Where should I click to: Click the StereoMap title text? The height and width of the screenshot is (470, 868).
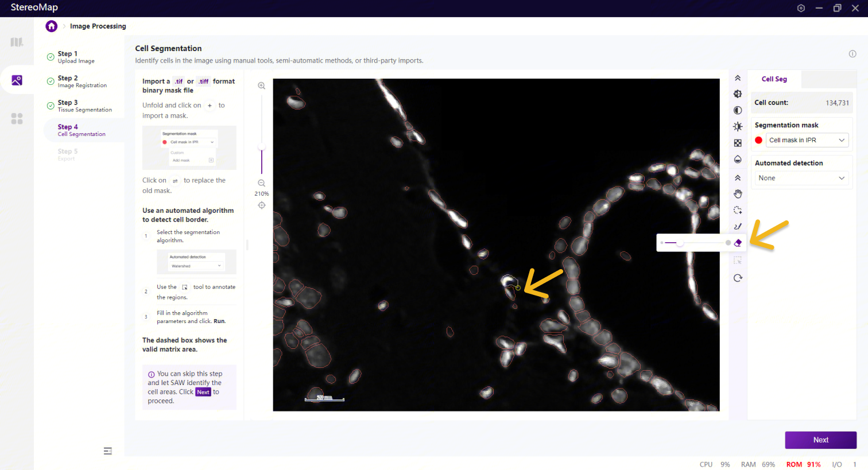coord(34,7)
